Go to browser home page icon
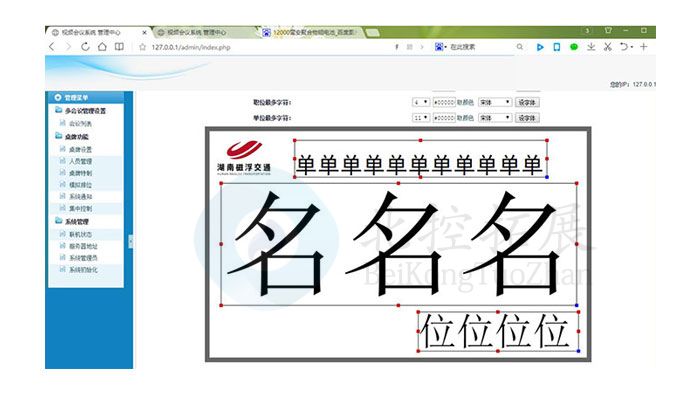This screenshot has width=700, height=394. pyautogui.click(x=102, y=47)
